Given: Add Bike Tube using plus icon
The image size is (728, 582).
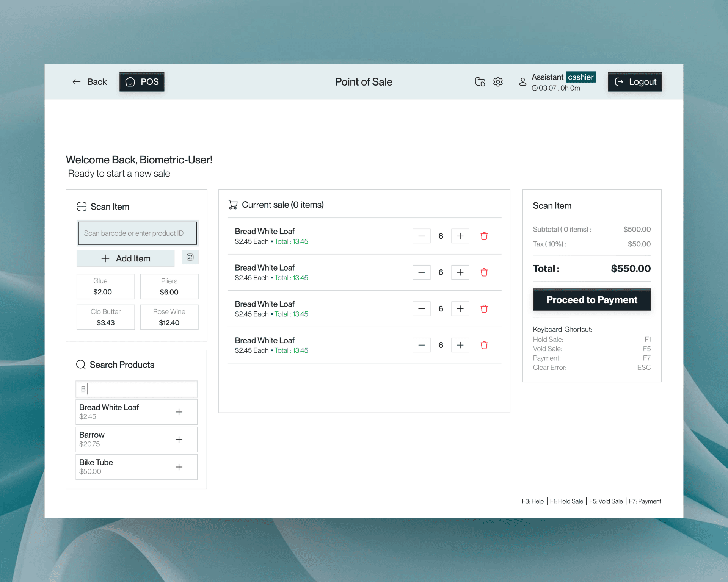Looking at the screenshot, I should click(x=179, y=467).
